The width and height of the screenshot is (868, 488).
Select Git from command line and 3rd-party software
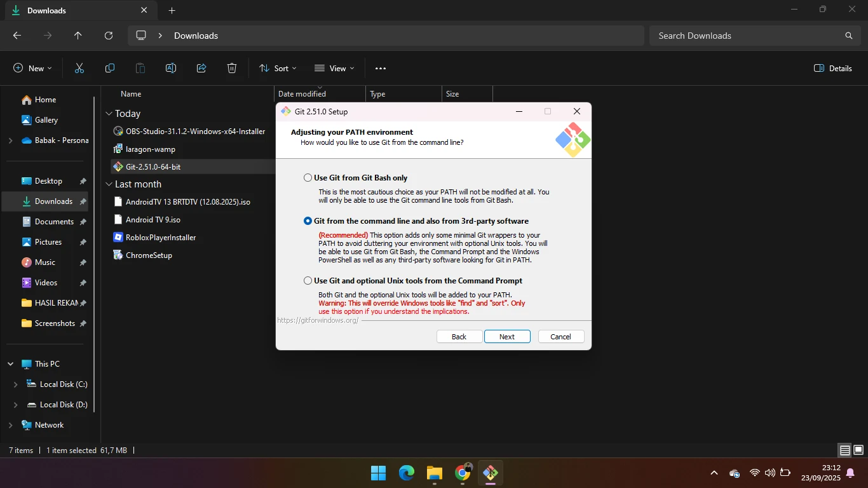(x=308, y=221)
